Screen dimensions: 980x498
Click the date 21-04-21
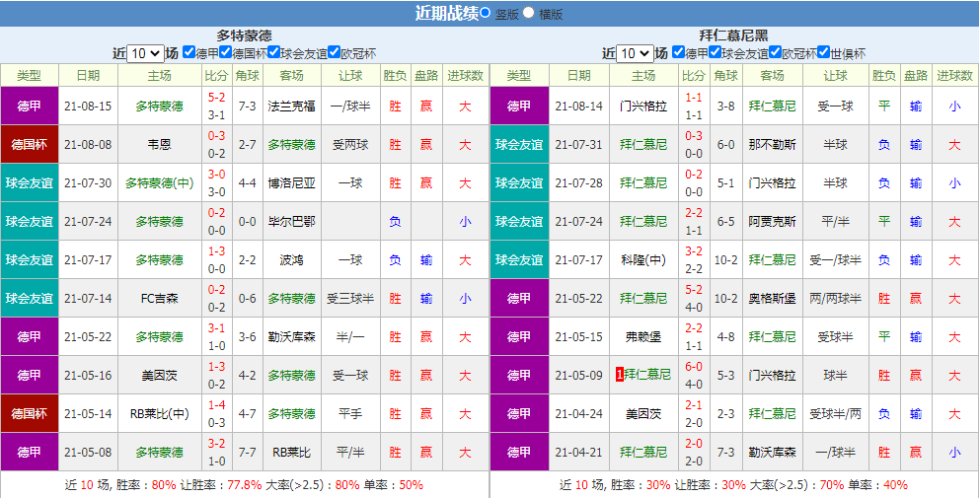coord(578,452)
